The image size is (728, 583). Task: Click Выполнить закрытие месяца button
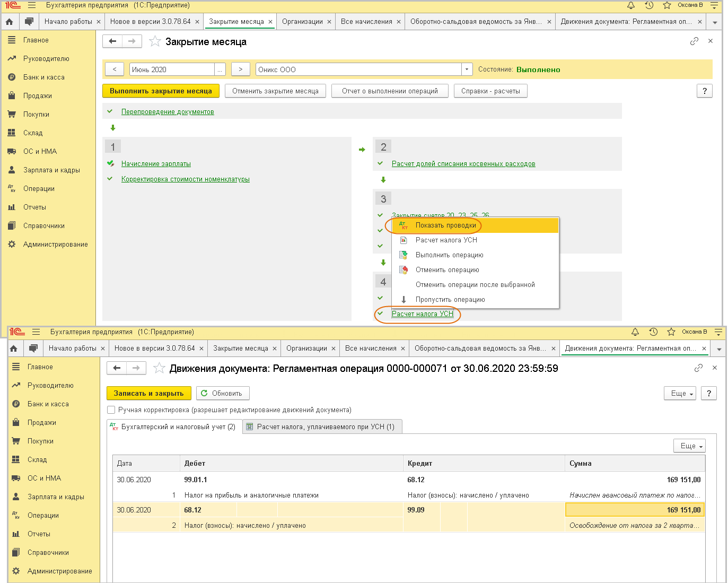(x=161, y=91)
